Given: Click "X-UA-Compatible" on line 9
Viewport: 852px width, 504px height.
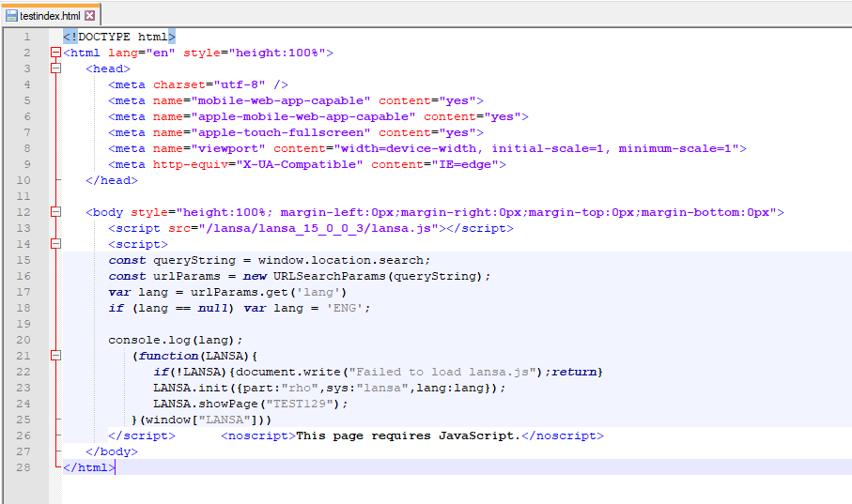Looking at the screenshot, I should [299, 164].
